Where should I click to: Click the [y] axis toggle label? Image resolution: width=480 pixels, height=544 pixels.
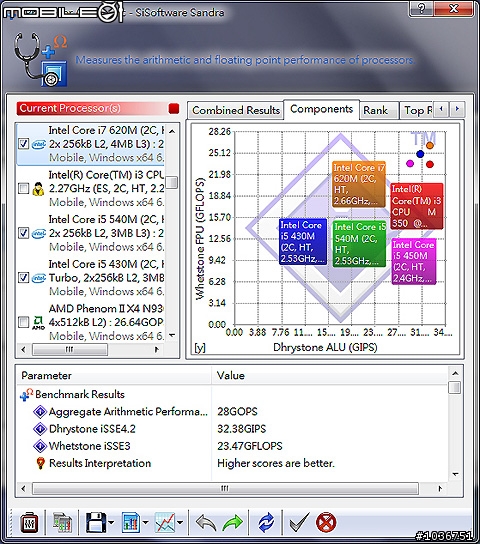(x=200, y=348)
